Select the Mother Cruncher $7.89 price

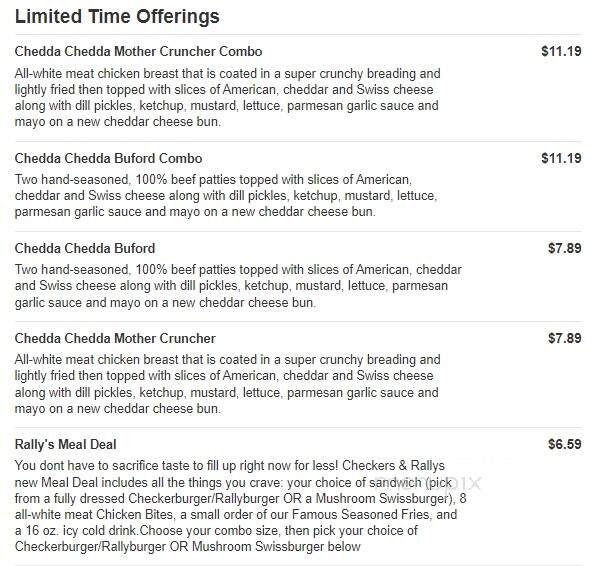(564, 338)
